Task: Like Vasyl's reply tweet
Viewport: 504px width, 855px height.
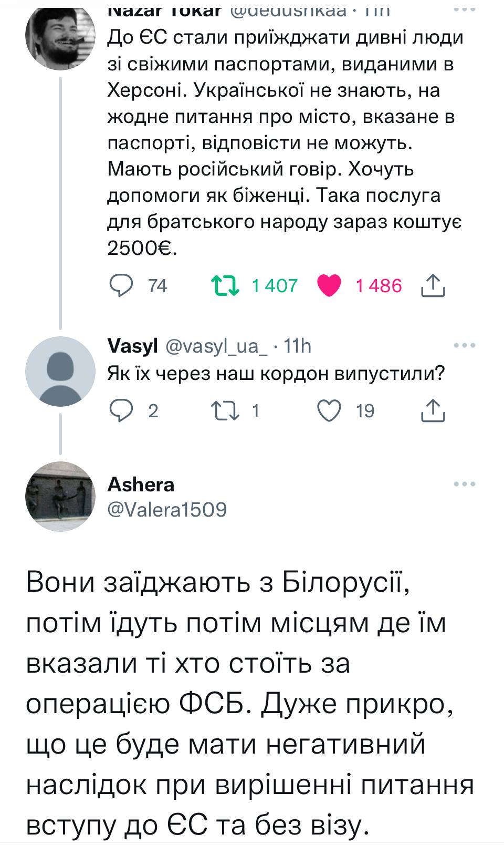Action: pos(329,410)
